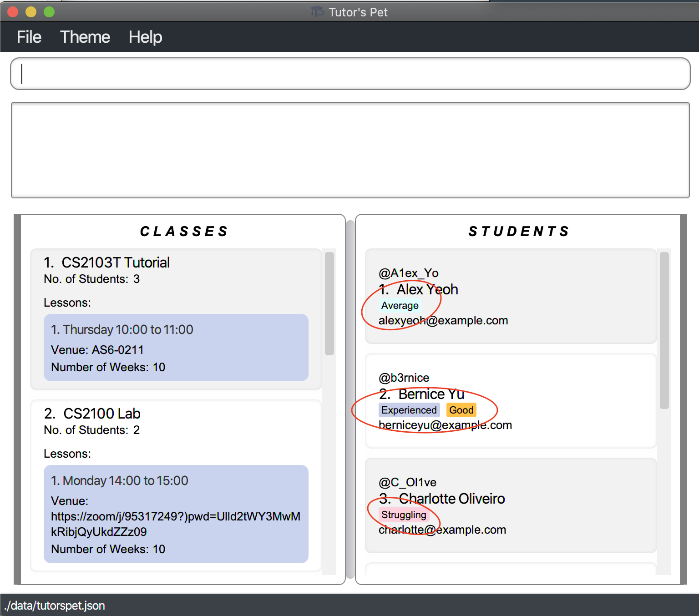Click the Classes list scrollbar thumb
Viewport: 699px width, 616px height.
329,303
